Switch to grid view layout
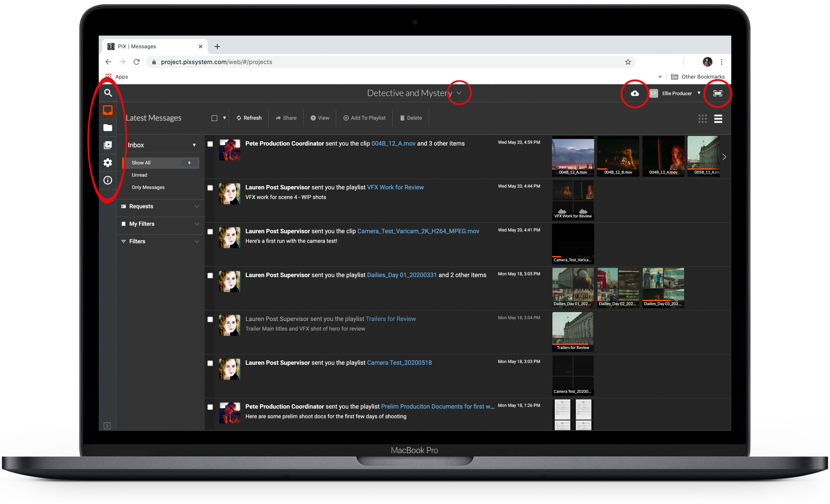Screen dimensions: 830x504 [x=702, y=118]
